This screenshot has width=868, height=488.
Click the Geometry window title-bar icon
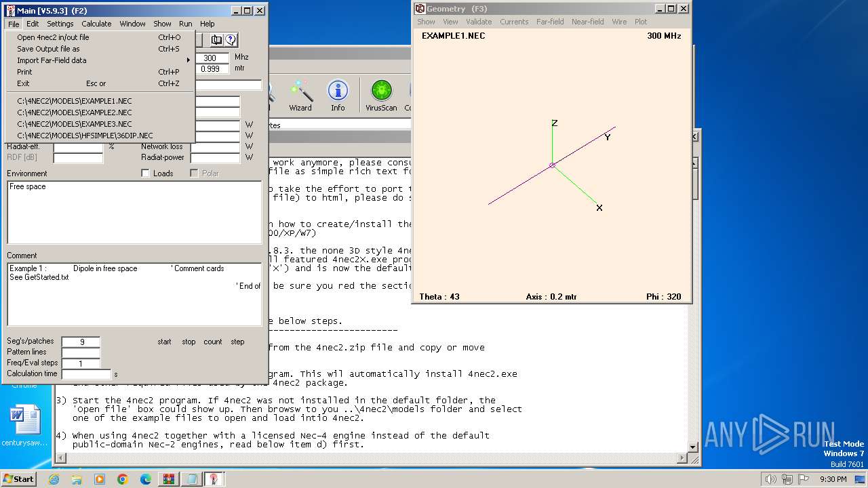pos(420,9)
